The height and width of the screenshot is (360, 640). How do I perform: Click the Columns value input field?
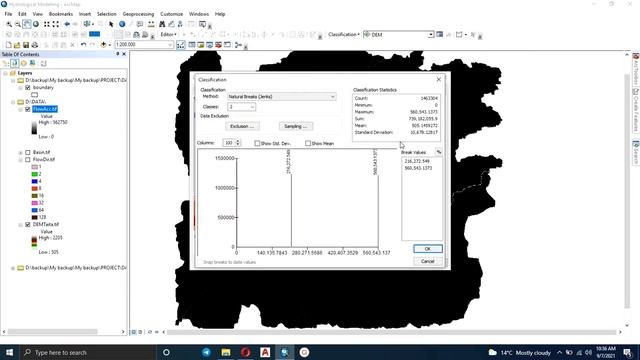[x=229, y=143]
